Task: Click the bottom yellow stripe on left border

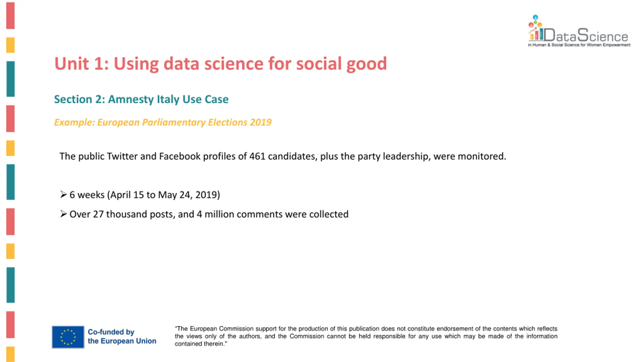Action: [10, 354]
